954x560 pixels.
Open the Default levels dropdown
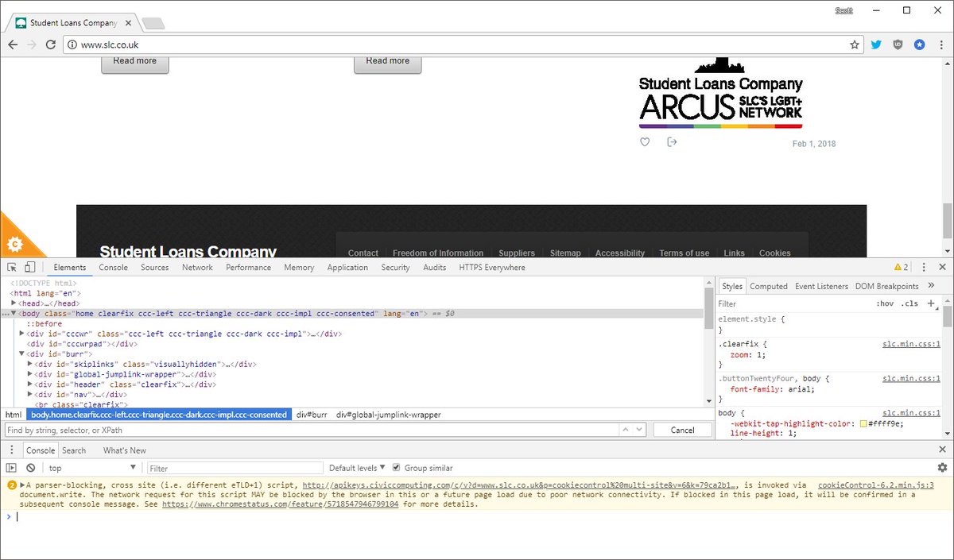click(357, 468)
